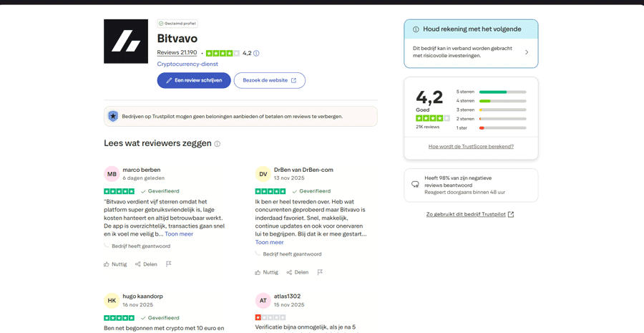
Task: Open DrBen van DrBen-com reviewer name
Action: point(303,170)
